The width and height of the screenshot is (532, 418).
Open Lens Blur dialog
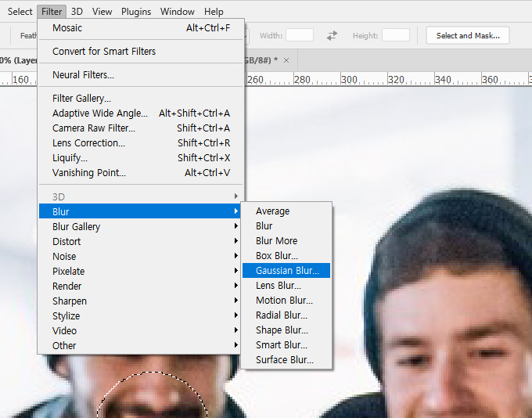[286, 286]
